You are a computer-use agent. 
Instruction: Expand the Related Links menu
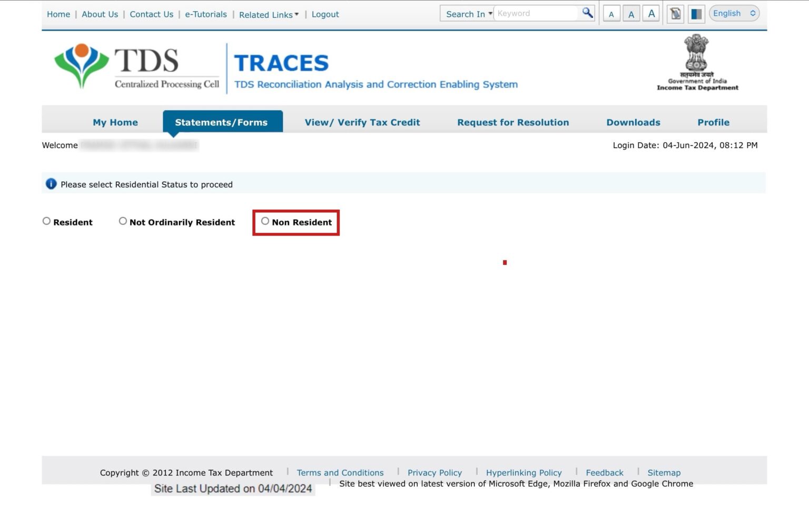[269, 15]
